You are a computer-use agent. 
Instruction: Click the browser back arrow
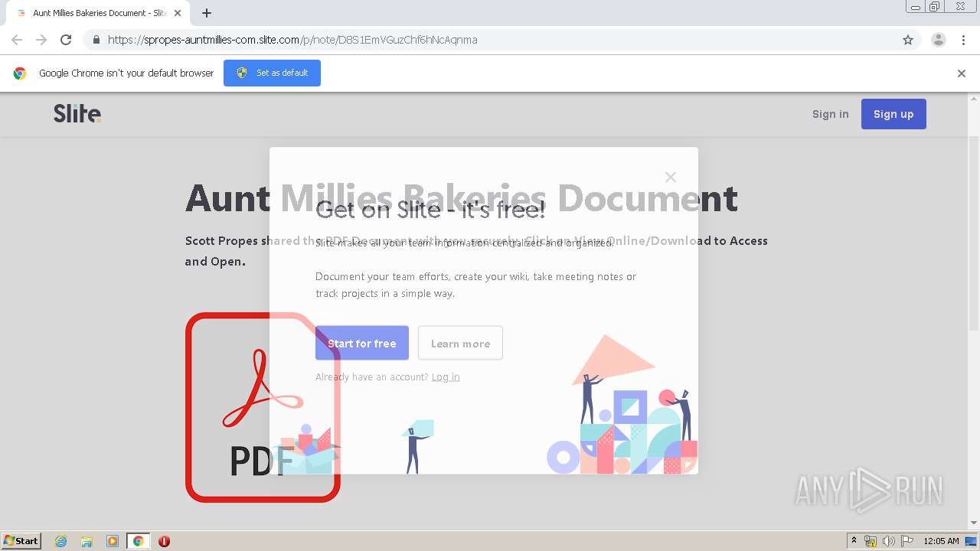coord(17,40)
